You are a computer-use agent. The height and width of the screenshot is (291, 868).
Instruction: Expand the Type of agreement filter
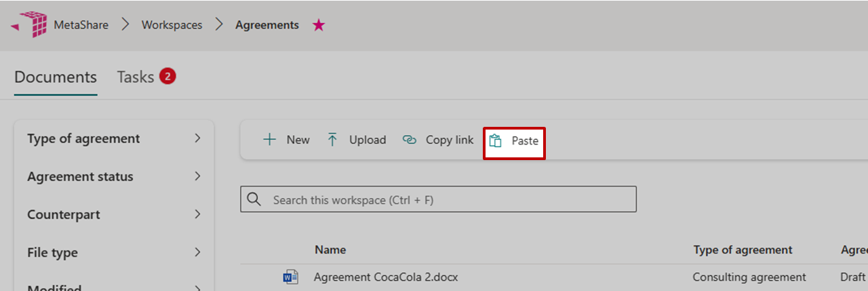point(197,138)
